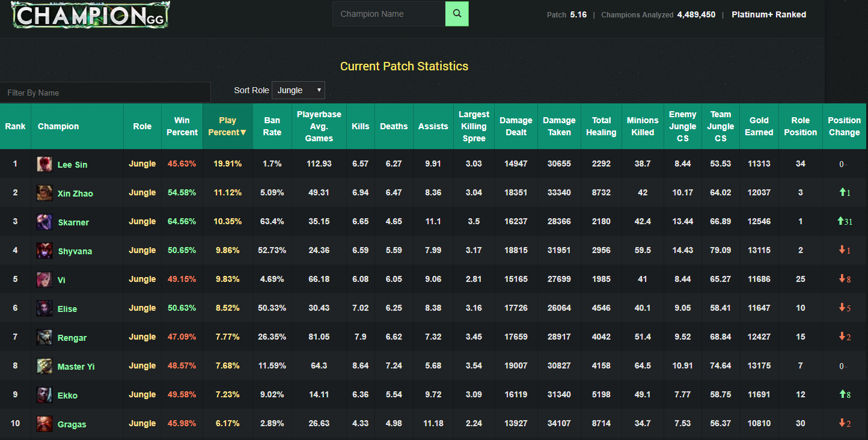868x440 pixels.
Task: Click Patch 5.16 label
Action: coord(567,14)
